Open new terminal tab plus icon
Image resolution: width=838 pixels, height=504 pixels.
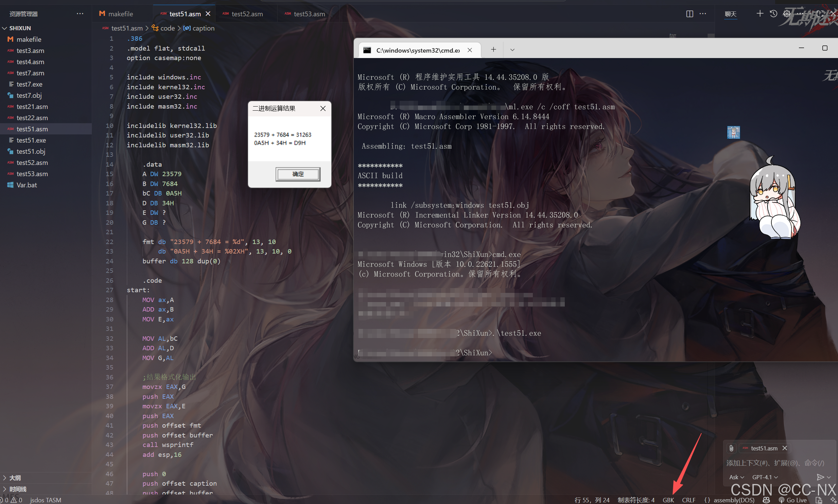coord(493,50)
